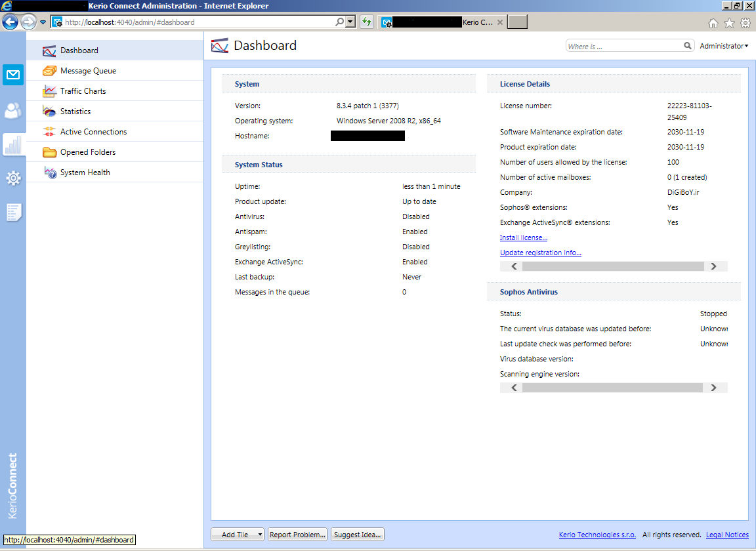Image resolution: width=756 pixels, height=551 pixels.
Task: Open the Opened Folders page
Action: tap(115, 152)
